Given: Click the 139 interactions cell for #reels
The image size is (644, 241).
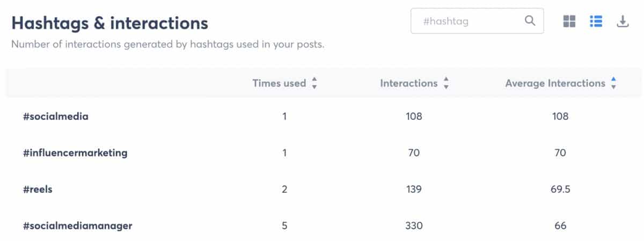Looking at the screenshot, I should click(x=414, y=189).
